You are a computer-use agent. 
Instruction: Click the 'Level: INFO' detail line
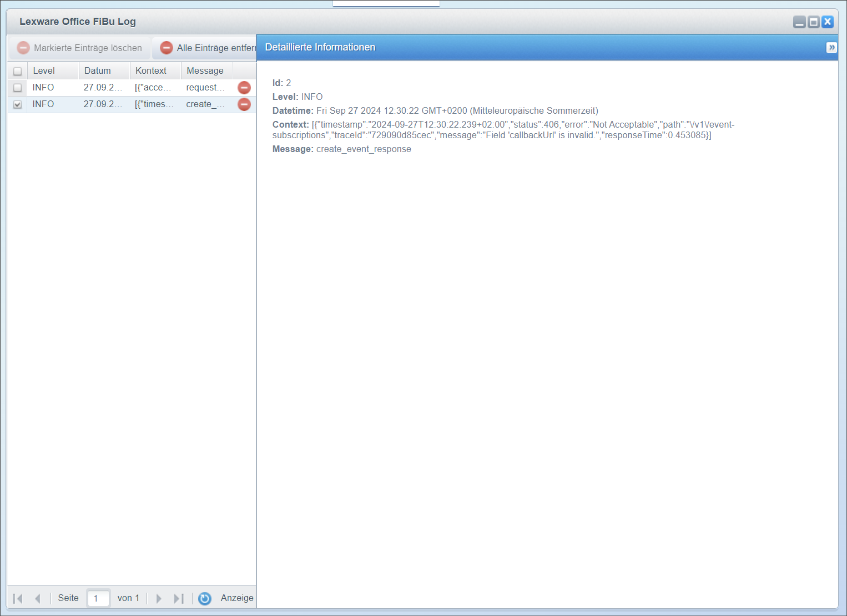click(x=298, y=97)
